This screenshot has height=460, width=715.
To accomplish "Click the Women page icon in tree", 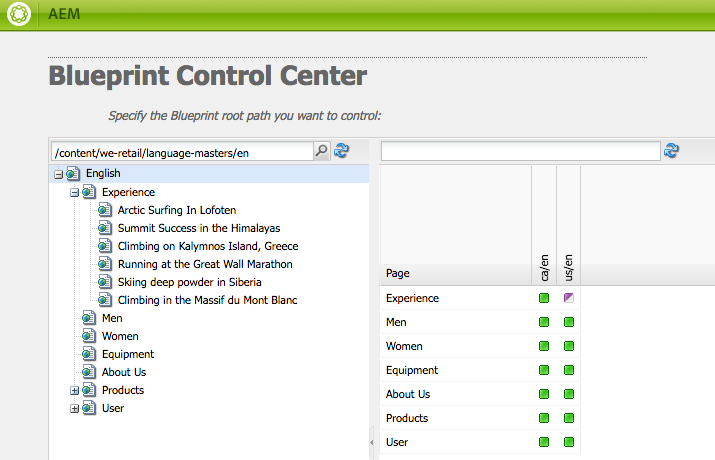I will (89, 336).
